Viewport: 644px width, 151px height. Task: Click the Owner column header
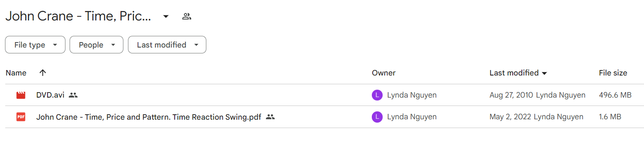(383, 73)
